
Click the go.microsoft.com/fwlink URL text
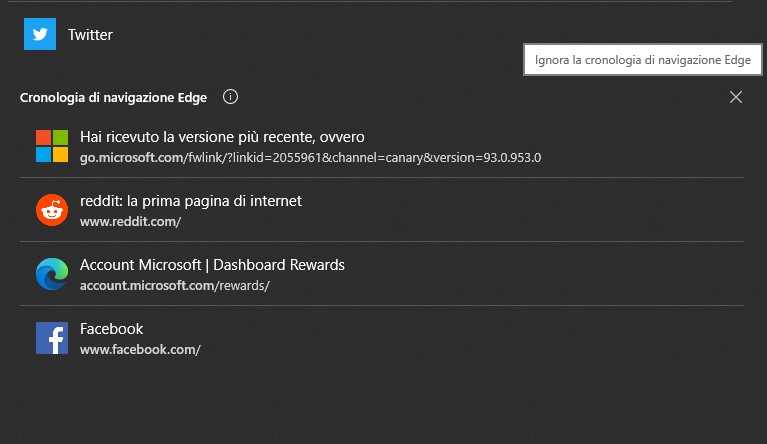click(311, 157)
